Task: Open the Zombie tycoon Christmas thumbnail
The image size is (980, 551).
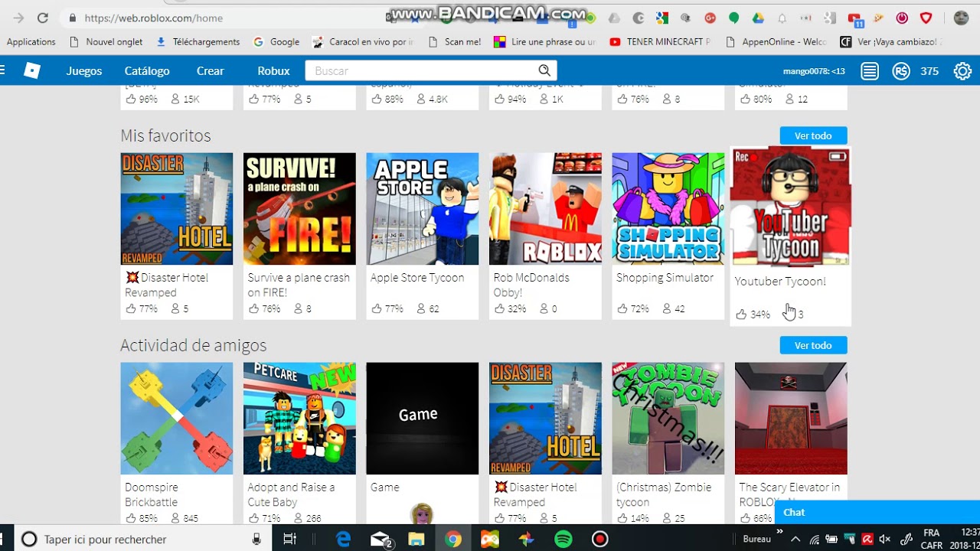Action: [x=668, y=419]
